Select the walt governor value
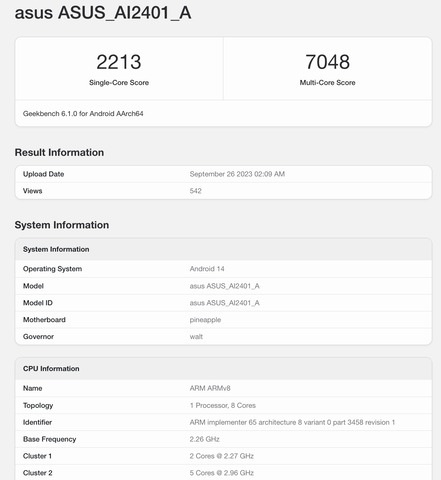The height and width of the screenshot is (480, 441). coord(196,337)
